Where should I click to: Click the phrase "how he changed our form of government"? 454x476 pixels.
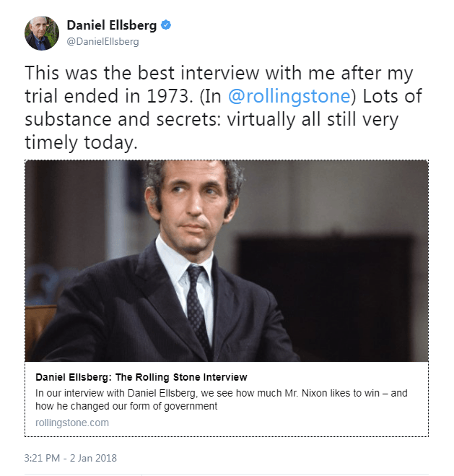pos(126,406)
